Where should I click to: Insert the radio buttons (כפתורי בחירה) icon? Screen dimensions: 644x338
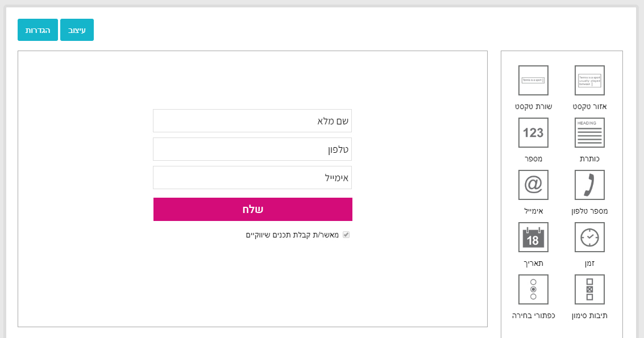pyautogui.click(x=533, y=289)
